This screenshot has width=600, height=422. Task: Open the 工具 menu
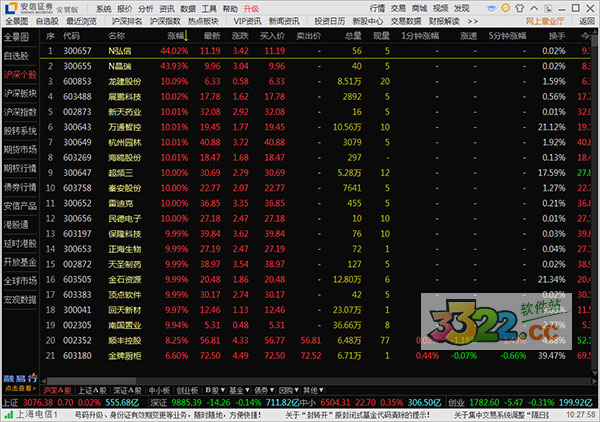[209, 8]
